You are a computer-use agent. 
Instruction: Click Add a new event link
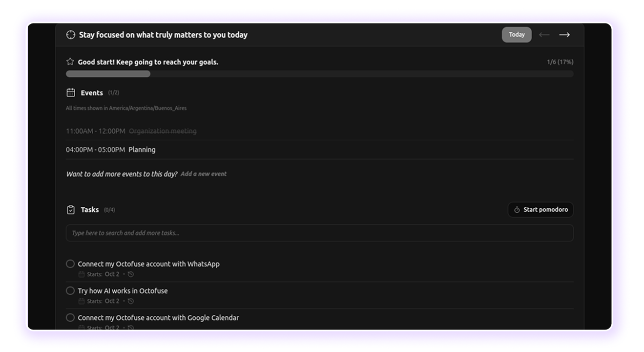click(x=204, y=174)
